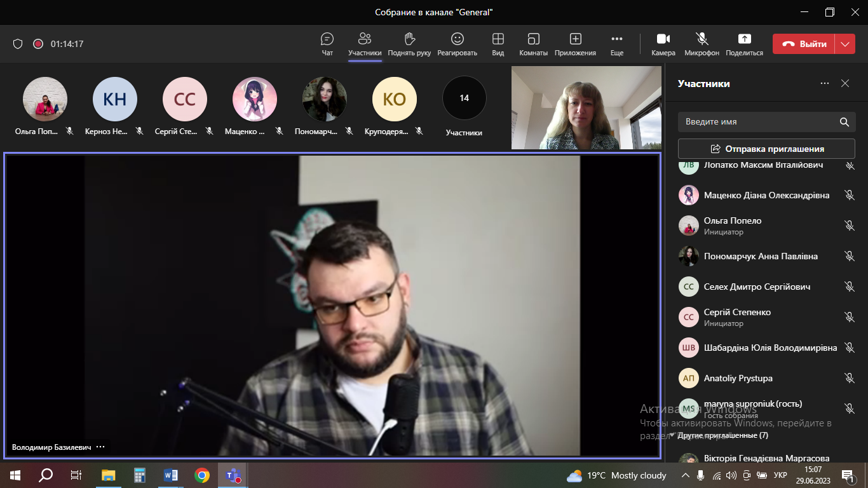Click the red recording indicator

click(38, 44)
